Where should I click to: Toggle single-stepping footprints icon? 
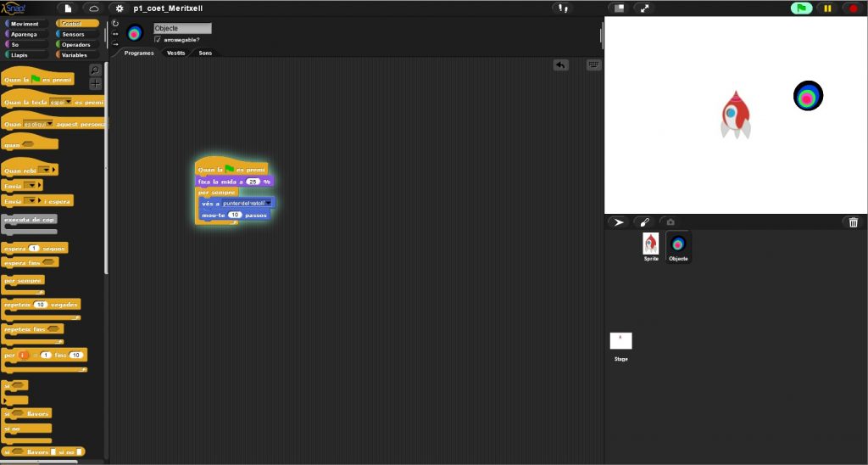coord(562,8)
